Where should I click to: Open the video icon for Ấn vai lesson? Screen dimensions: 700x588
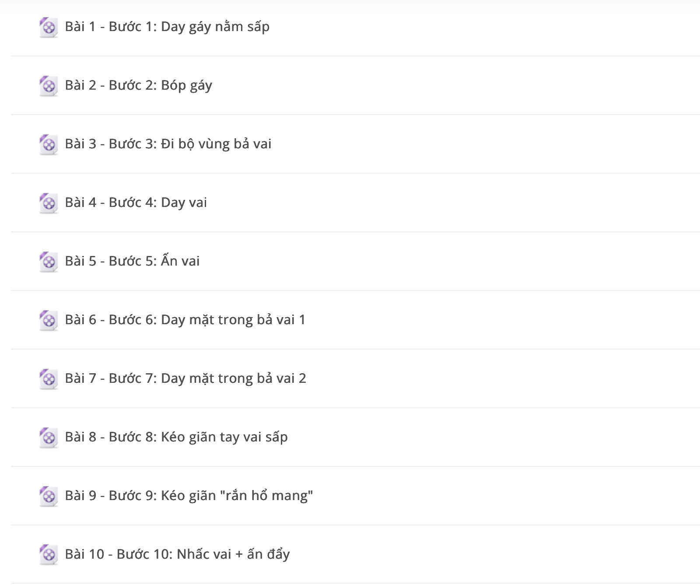pos(49,262)
